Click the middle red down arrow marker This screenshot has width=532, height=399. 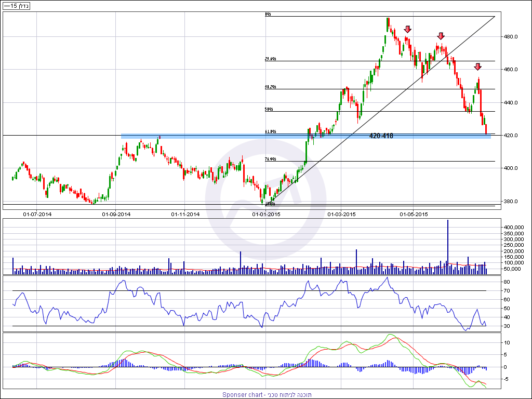point(441,36)
